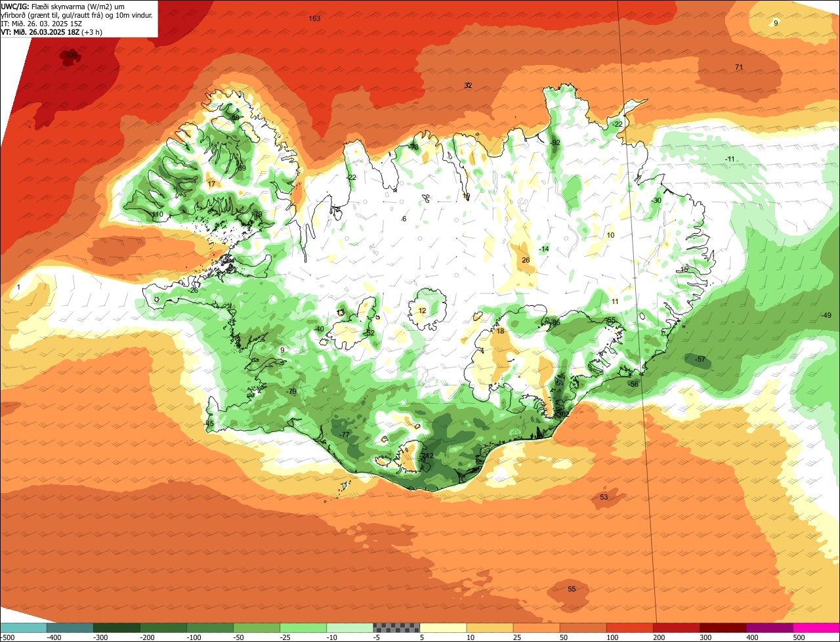The height and width of the screenshot is (642, 840).
Task: Click the '-11' value in the northeast sea
Action: pyautogui.click(x=730, y=160)
